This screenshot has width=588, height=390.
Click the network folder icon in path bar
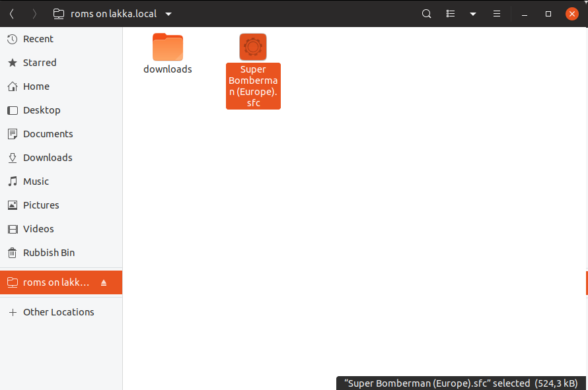click(59, 15)
